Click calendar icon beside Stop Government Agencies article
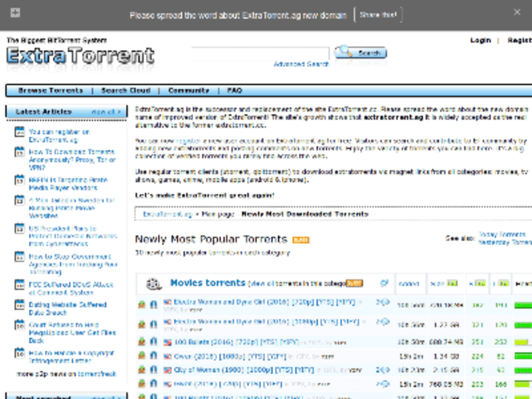 [20, 257]
